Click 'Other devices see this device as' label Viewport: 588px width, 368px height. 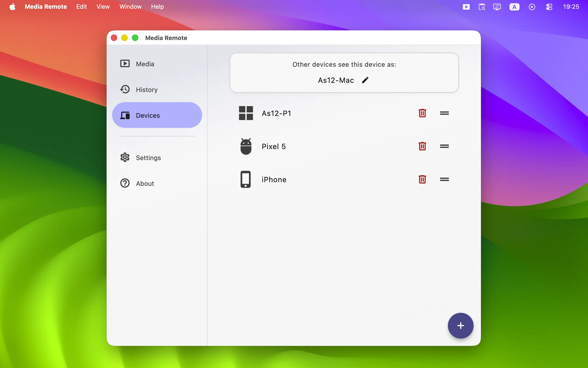[x=344, y=64]
